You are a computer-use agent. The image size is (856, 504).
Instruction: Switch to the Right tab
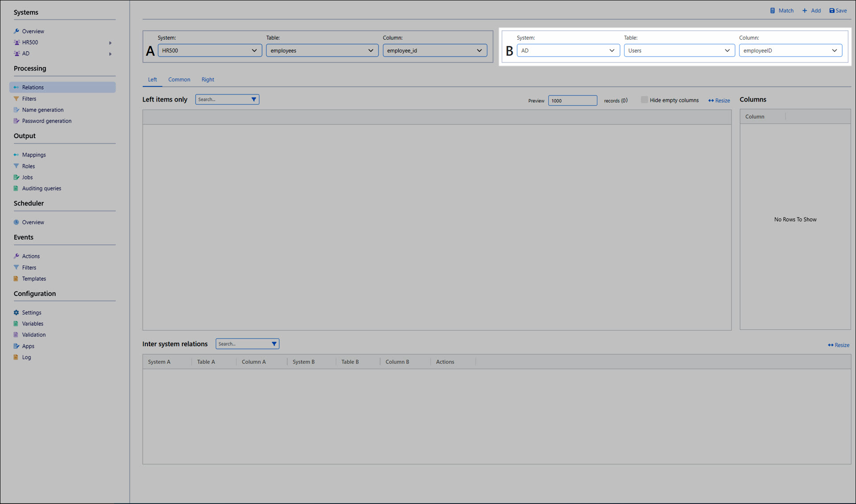click(208, 80)
